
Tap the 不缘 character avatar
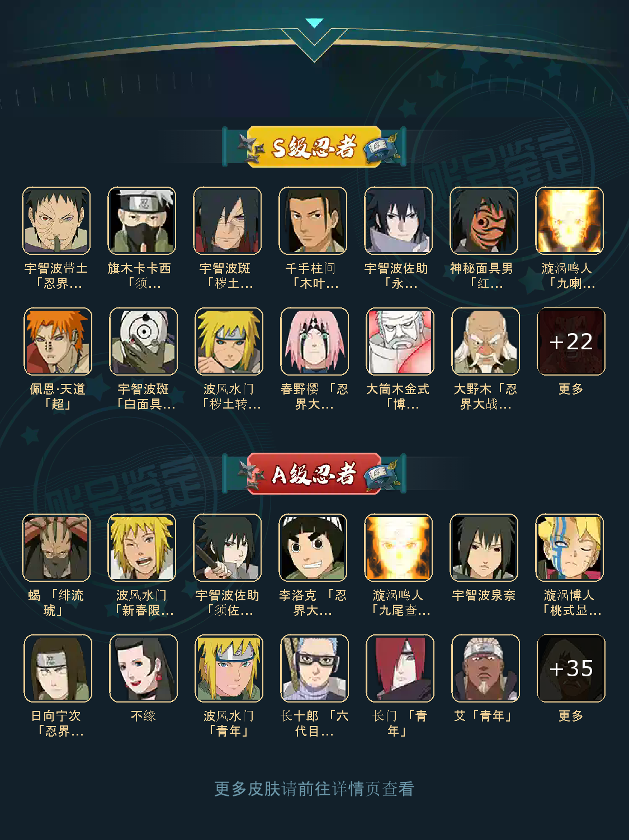144,668
